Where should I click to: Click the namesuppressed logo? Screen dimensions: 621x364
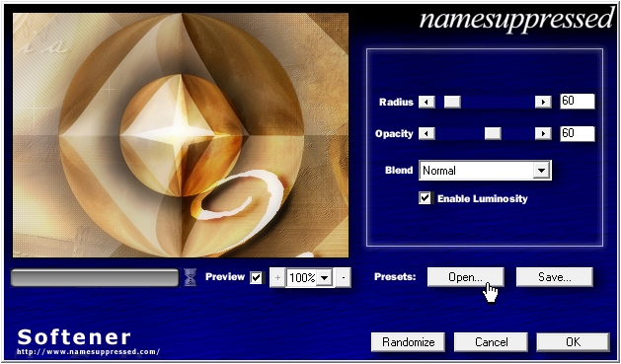pos(515,18)
